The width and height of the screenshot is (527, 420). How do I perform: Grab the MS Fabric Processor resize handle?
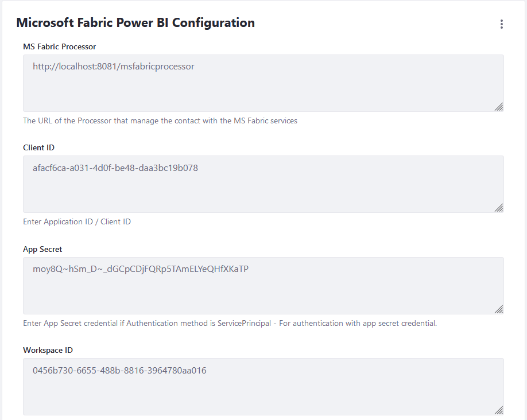499,107
